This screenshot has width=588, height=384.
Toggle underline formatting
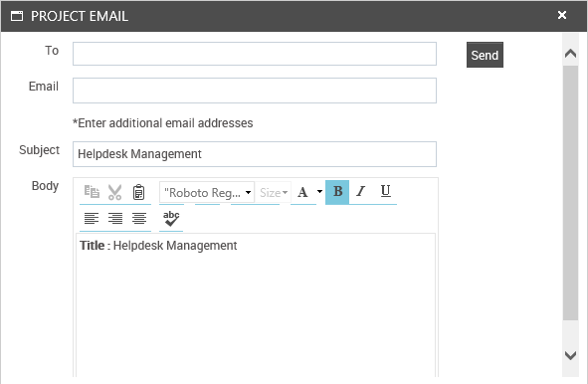pyautogui.click(x=385, y=191)
